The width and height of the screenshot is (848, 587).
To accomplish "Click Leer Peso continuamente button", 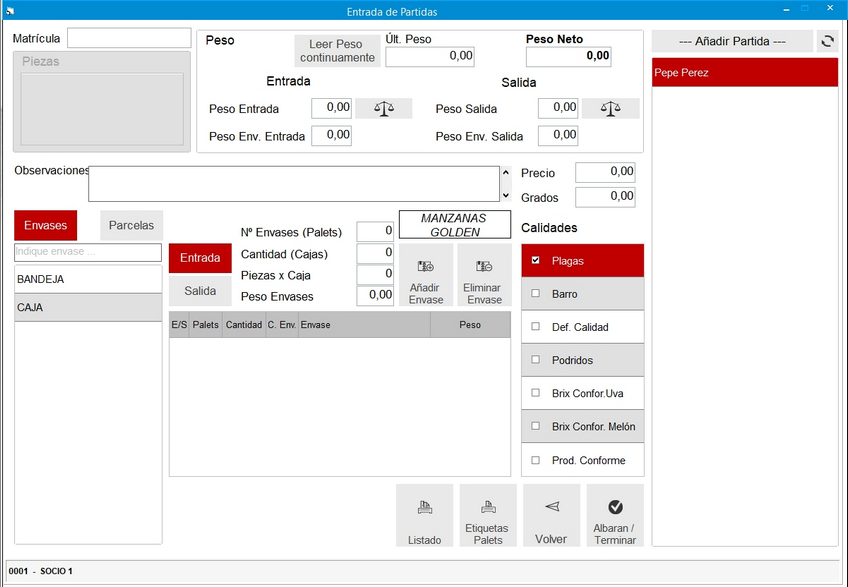I will (x=337, y=51).
